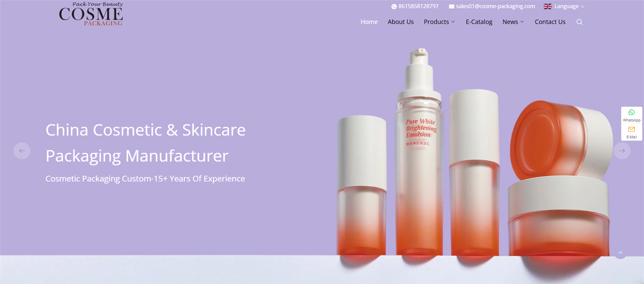Open the E-Catalog menu item
Viewport: 644px width, 284px height.
pyautogui.click(x=479, y=22)
